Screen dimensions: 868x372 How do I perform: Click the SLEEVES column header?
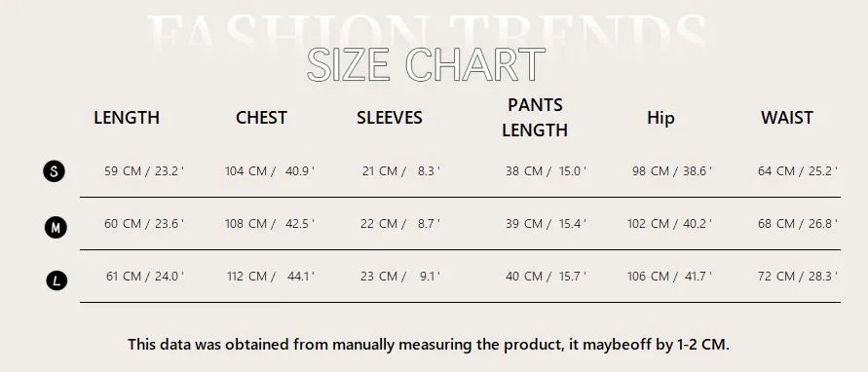tap(389, 118)
